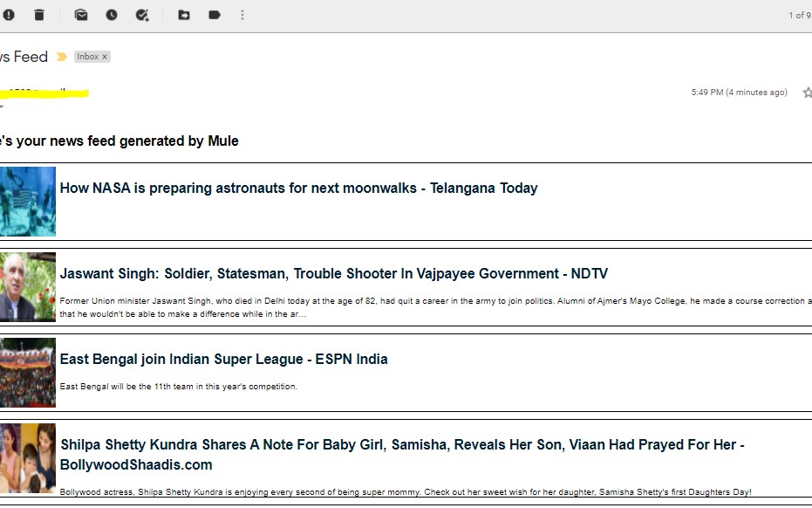Viewport: 812px width, 508px height.
Task: Click the Jaswant Singh portrait thumbnail
Action: 27,287
